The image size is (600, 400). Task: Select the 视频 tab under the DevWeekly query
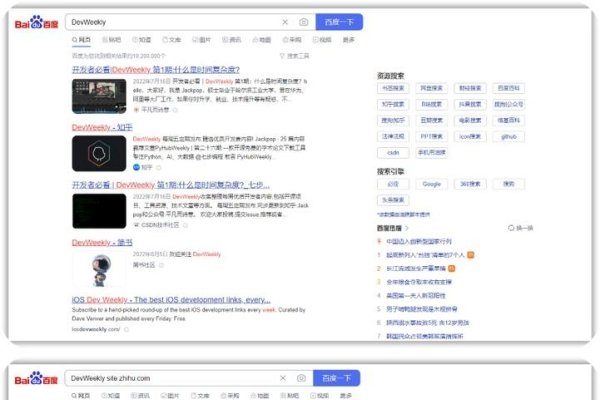click(x=322, y=40)
